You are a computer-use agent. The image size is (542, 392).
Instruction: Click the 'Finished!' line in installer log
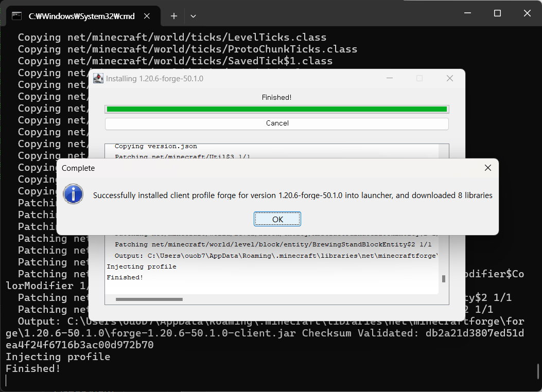coord(125,277)
